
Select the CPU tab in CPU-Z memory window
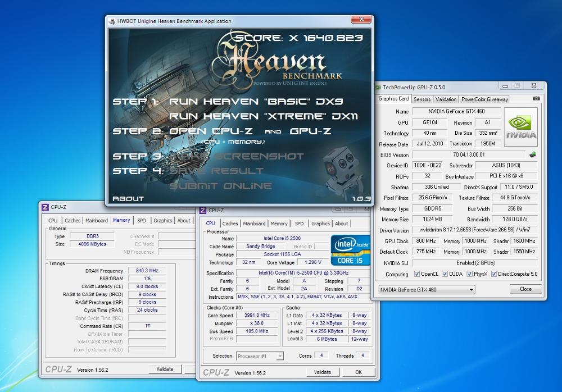tap(53, 221)
